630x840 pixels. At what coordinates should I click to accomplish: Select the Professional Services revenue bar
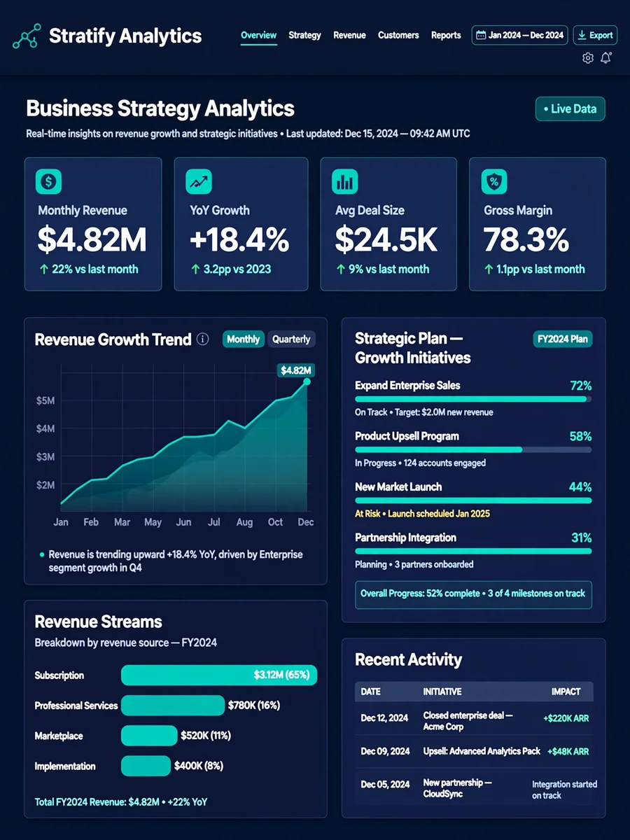click(x=172, y=706)
